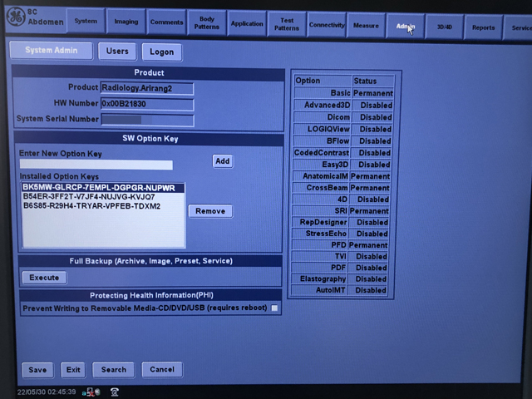Click the Cancel button
This screenshot has height=399, width=532.
click(x=162, y=369)
